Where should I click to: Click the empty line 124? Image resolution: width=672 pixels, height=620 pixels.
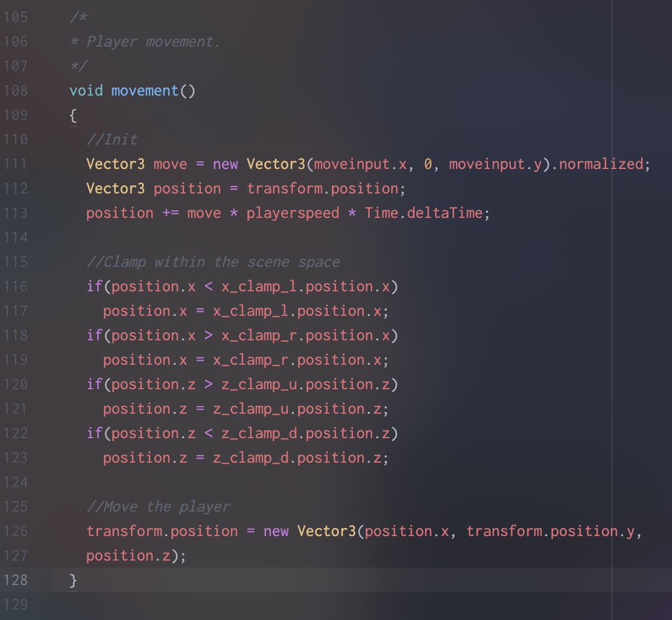click(175, 482)
